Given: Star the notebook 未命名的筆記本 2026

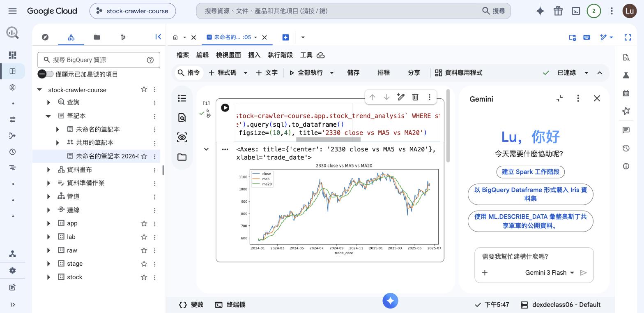Looking at the screenshot, I should click(x=144, y=156).
